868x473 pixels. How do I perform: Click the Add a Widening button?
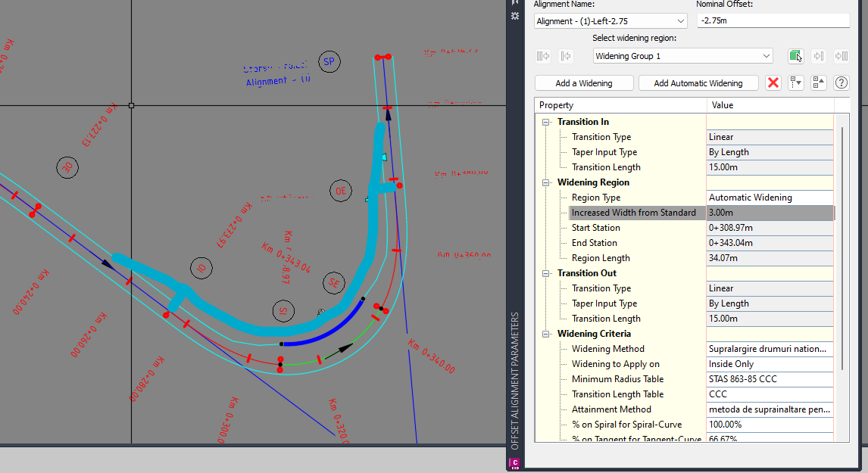tap(583, 82)
